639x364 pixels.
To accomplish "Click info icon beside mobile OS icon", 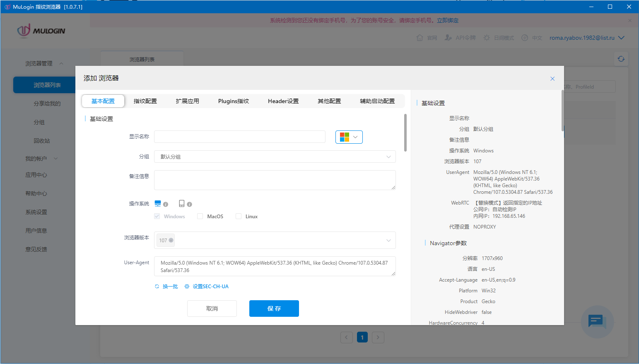I will coord(189,204).
